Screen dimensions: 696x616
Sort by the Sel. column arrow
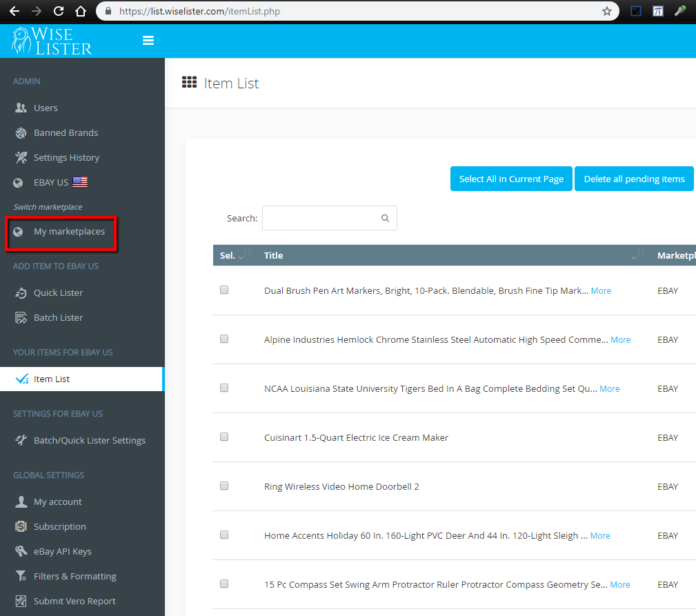[245, 255]
